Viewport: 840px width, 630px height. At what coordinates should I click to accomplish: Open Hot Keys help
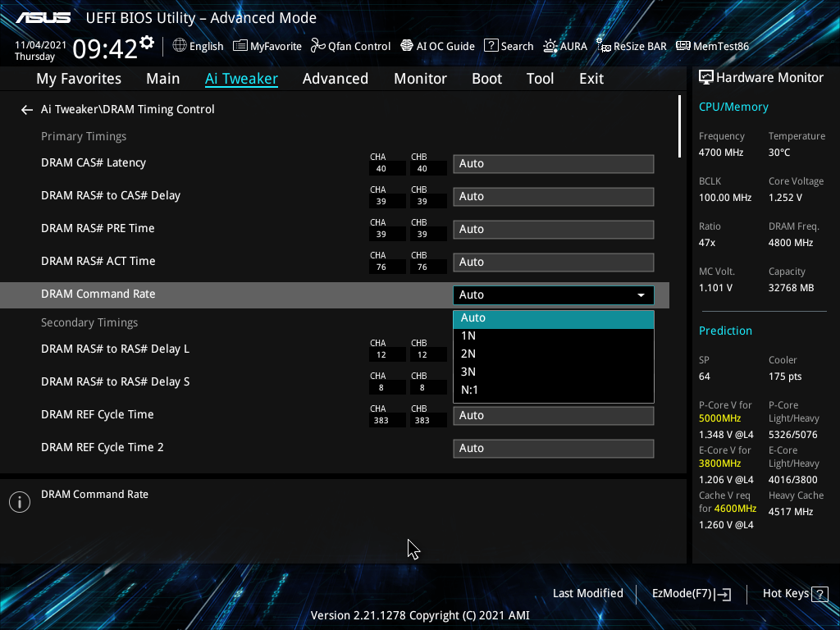point(795,594)
